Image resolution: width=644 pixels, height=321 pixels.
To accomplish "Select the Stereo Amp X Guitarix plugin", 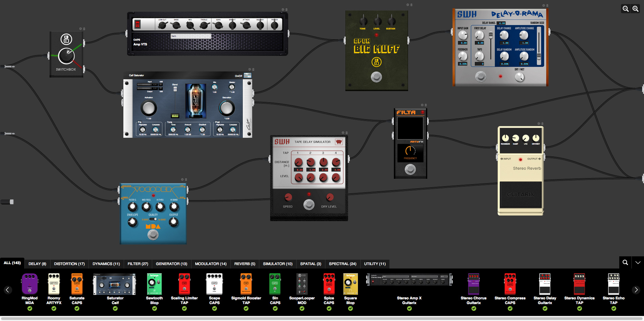I will tap(409, 280).
